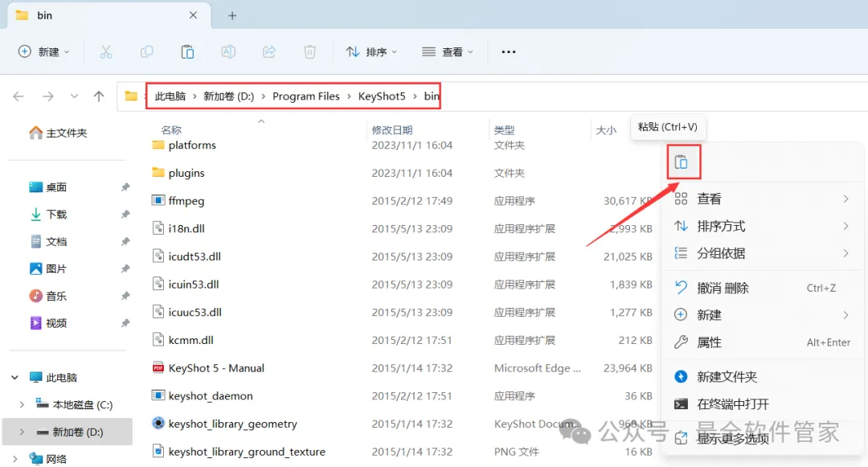The image size is (868, 467).
Task: Open the 查看 submenu in context menu
Action: coord(762,199)
